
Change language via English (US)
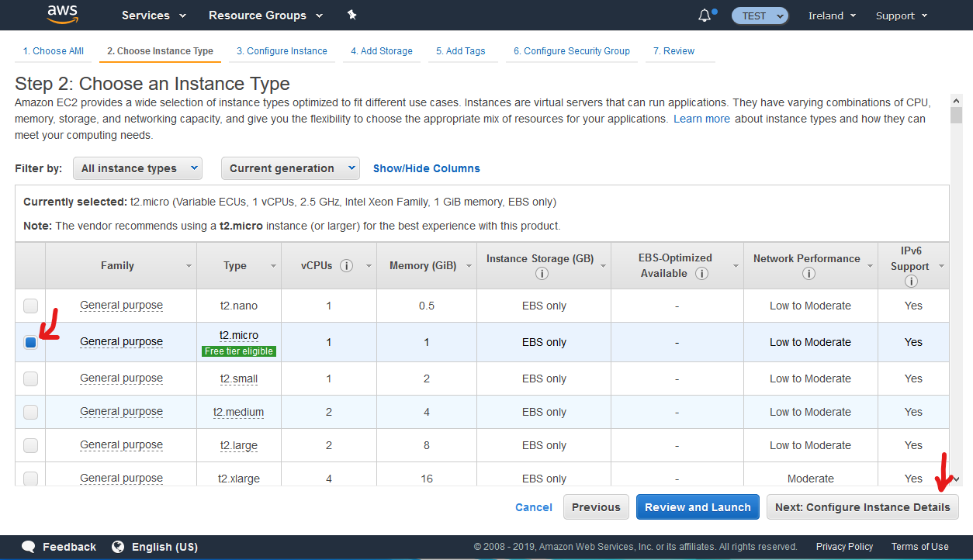tap(164, 547)
